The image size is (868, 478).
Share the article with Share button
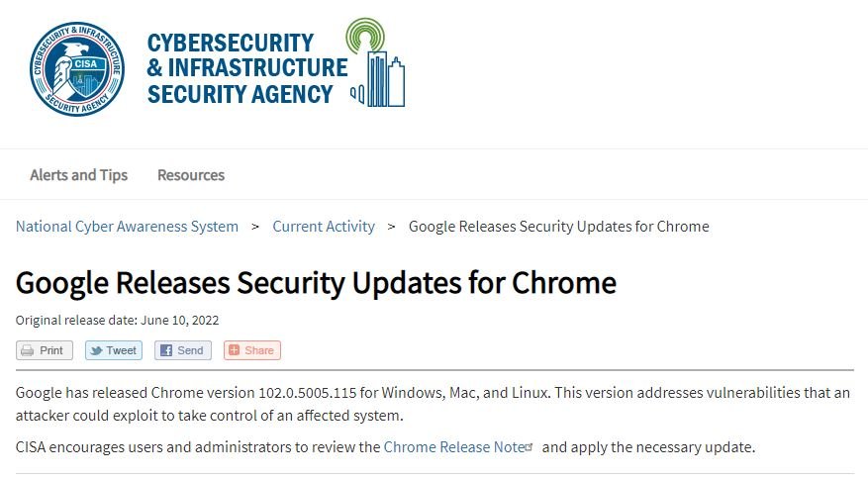point(252,350)
